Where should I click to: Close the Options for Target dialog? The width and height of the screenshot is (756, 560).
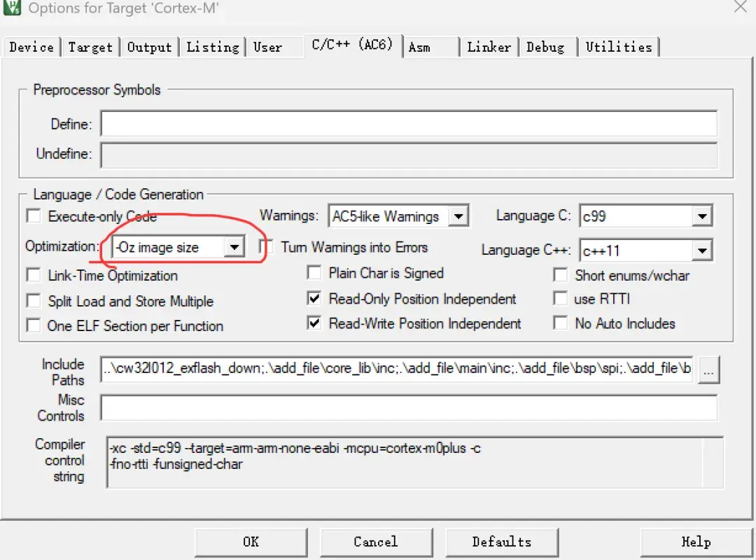[740, 7]
